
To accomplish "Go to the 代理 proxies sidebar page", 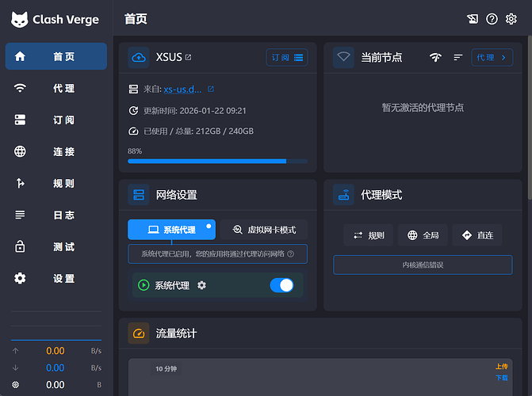I will (56, 88).
